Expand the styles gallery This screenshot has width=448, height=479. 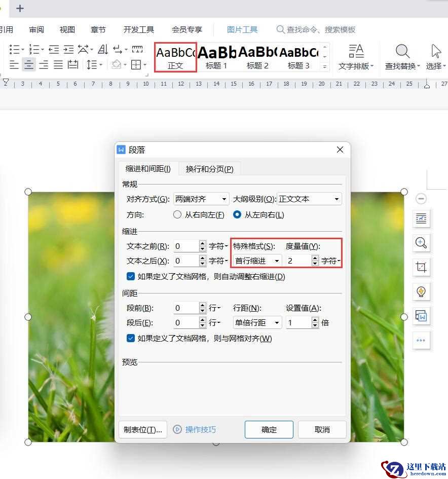(325, 66)
